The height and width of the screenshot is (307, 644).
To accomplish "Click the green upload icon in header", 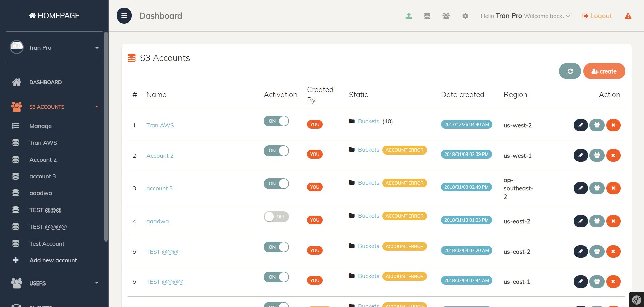I will 408,16.
